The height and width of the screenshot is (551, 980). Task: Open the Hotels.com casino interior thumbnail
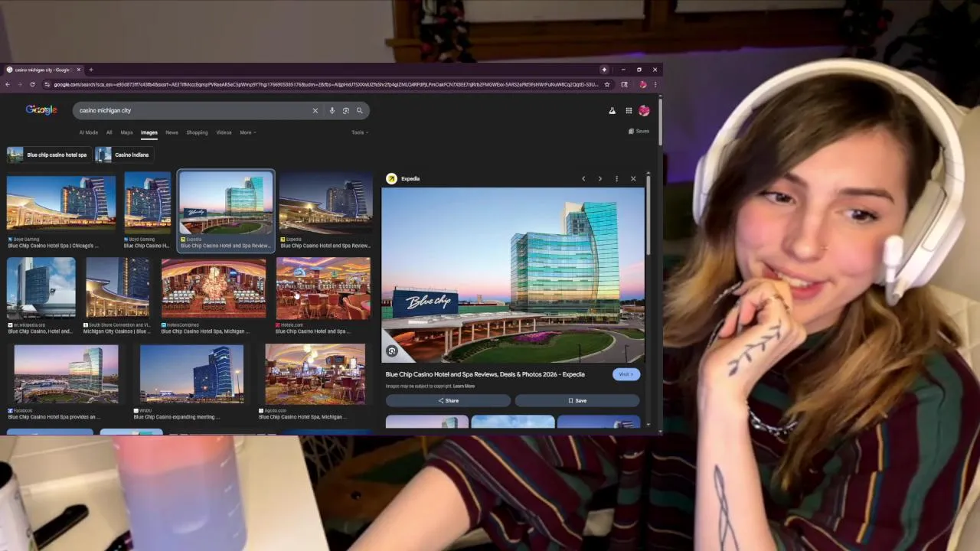[x=322, y=288]
